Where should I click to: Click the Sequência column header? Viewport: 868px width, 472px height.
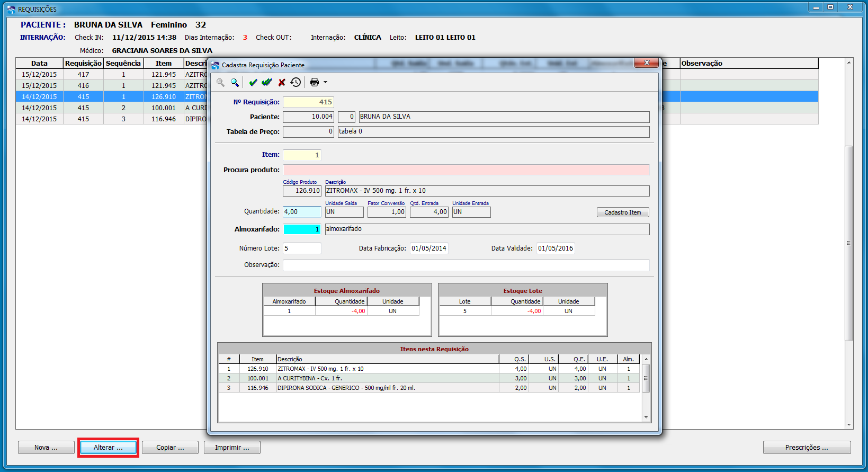tap(123, 63)
